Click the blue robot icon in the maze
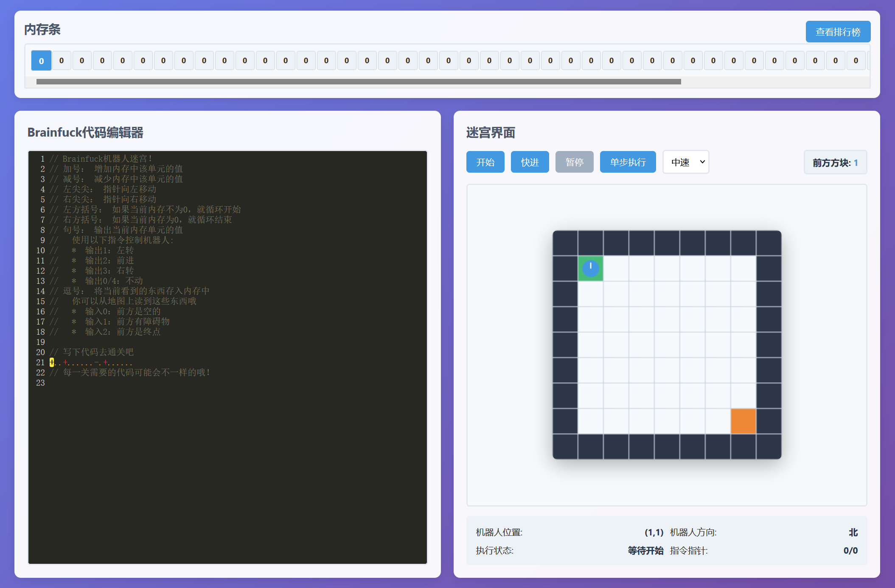Viewport: 895px width, 588px height. point(590,268)
